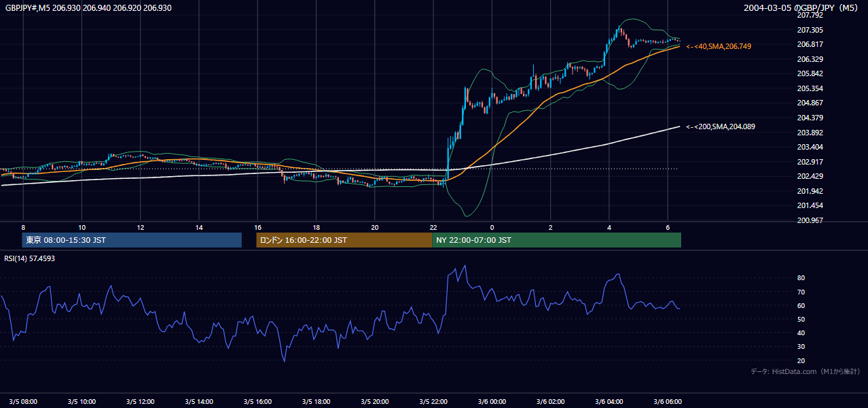
Task: Click price axis label 201.454
Action: click(x=810, y=205)
